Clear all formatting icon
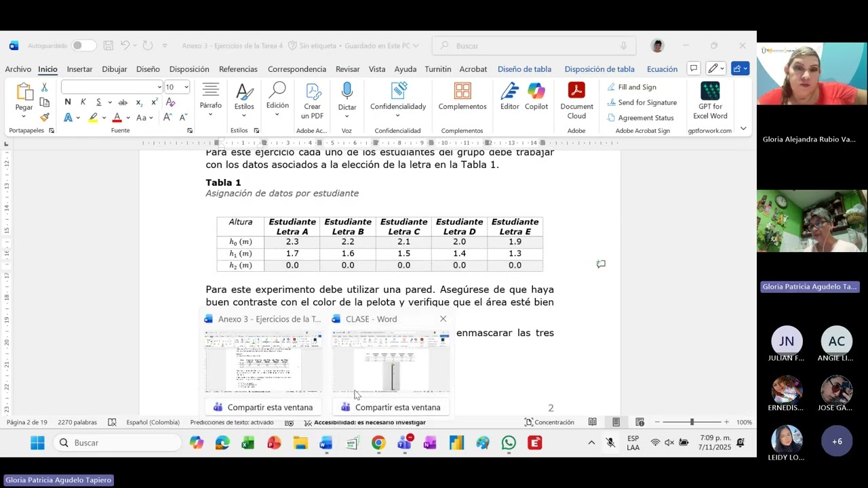868x488 pixels. pos(170,102)
